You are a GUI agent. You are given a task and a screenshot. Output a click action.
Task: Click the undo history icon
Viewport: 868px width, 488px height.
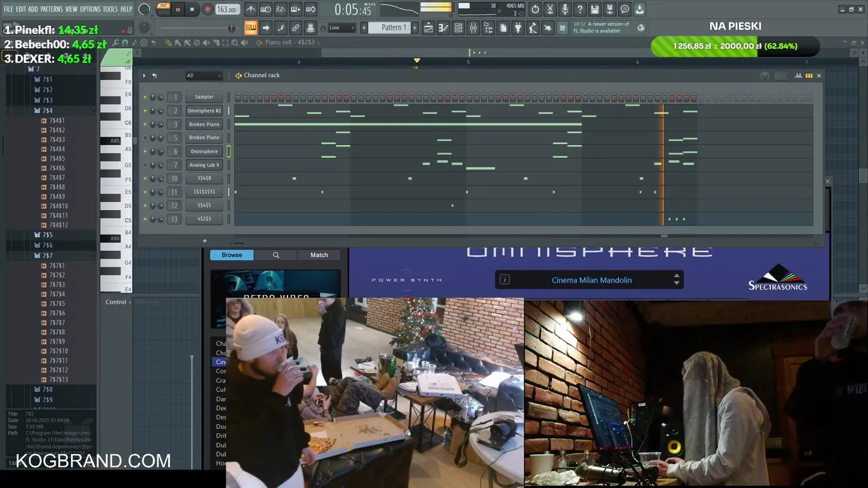click(x=535, y=9)
